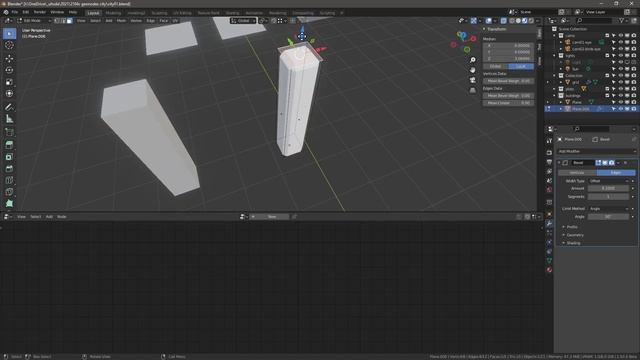Select the Rotate tool in viewport toolbar
The height and width of the screenshot is (360, 640).
click(9, 70)
